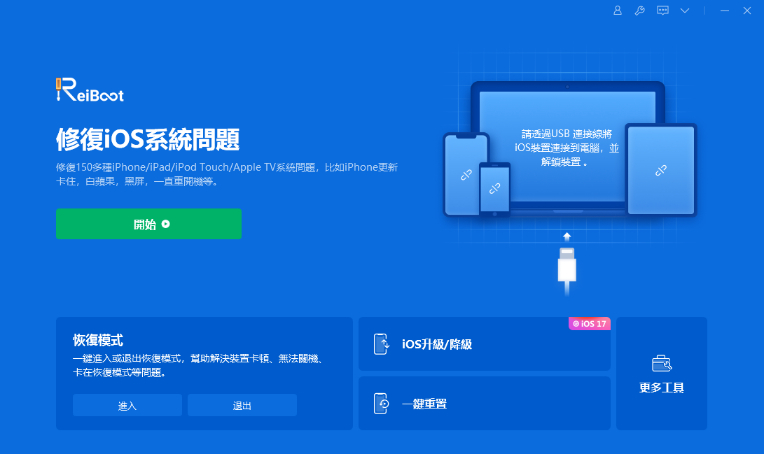Click the 進入 recovery mode button
The width and height of the screenshot is (764, 454).
point(127,405)
